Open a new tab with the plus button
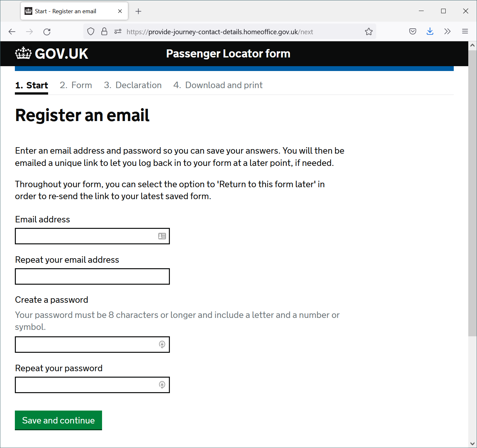Image resolution: width=477 pixels, height=448 pixels. (x=138, y=11)
